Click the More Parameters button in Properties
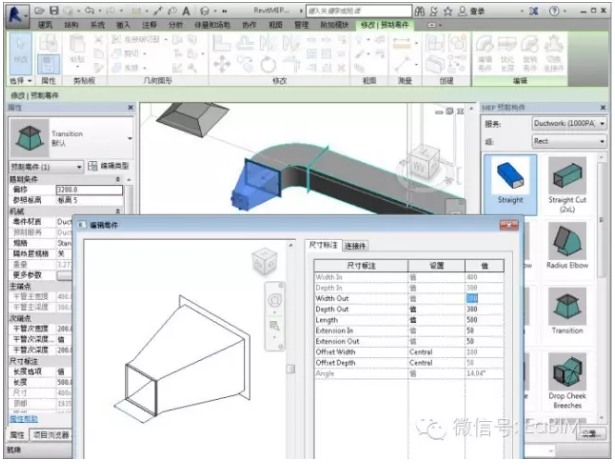Image resolution: width=615 pixels, height=466 pixels. click(x=64, y=275)
